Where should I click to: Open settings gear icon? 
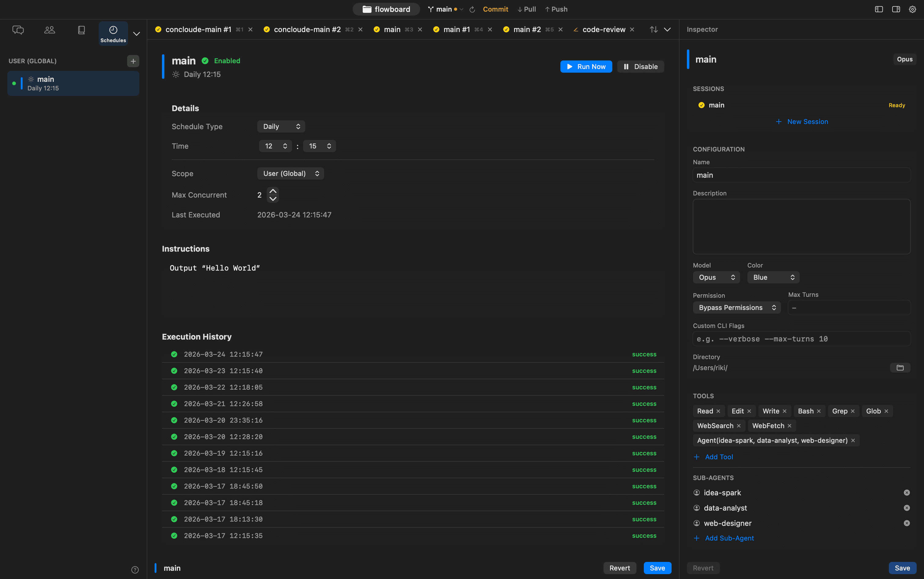912,9
